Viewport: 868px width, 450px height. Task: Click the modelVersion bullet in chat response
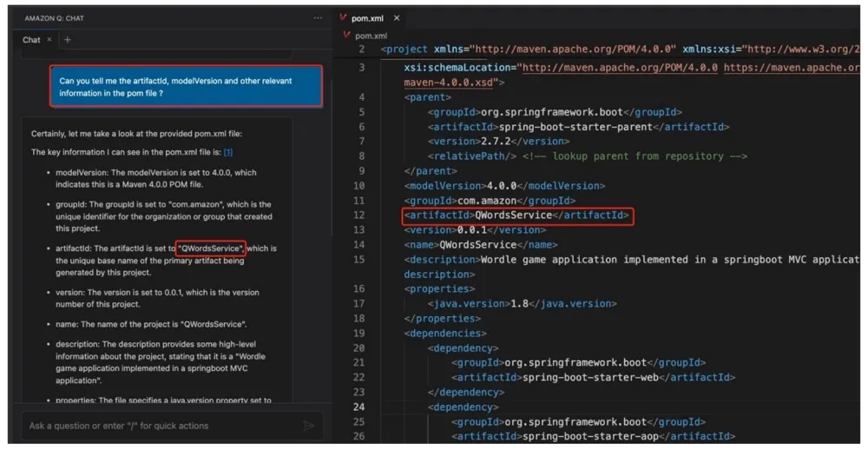(155, 178)
